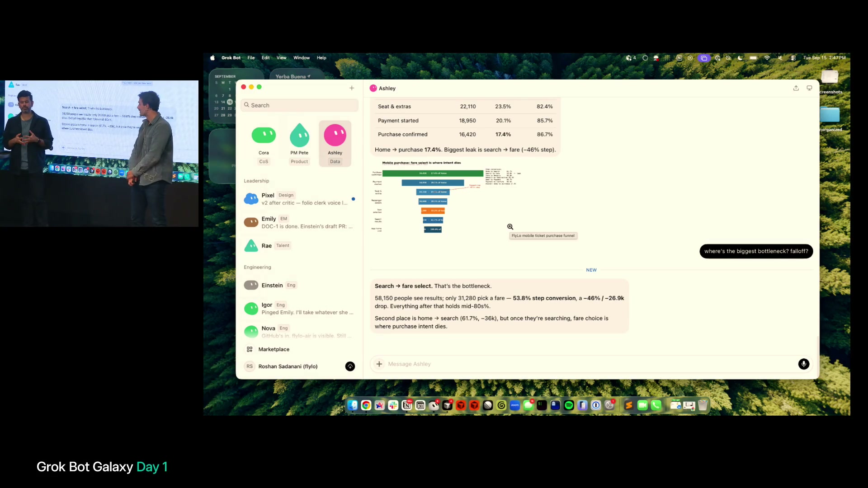Open Finder from the Dock

(x=353, y=405)
